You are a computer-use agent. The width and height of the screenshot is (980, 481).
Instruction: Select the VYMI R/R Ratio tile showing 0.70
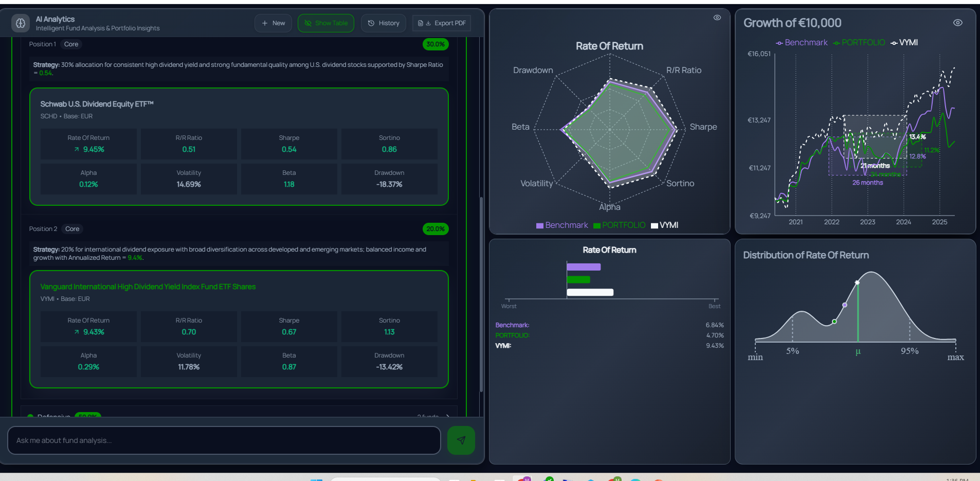(x=189, y=327)
